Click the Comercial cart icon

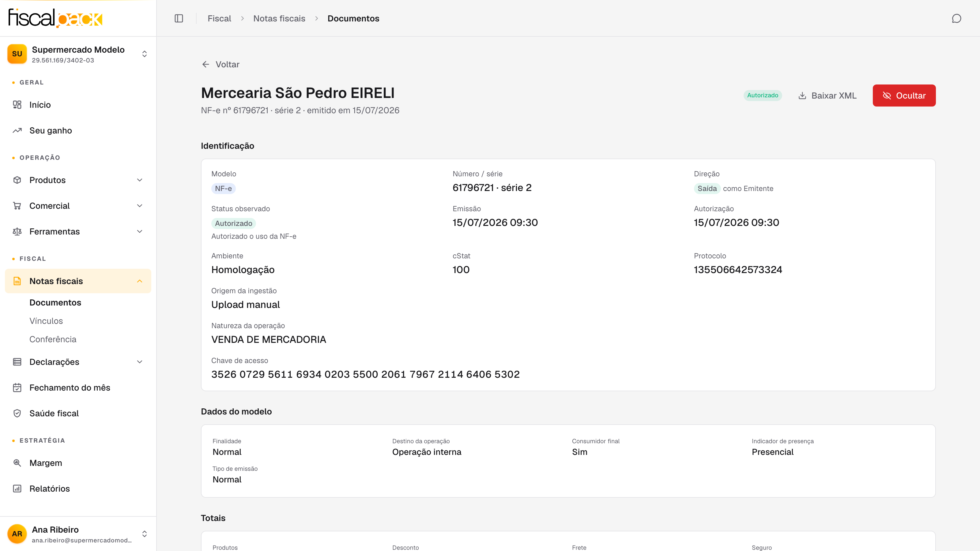tap(17, 206)
